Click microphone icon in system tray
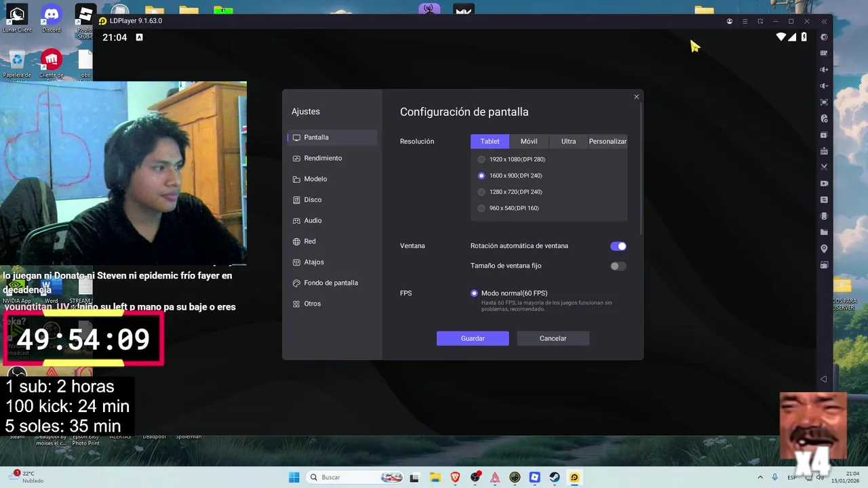Viewport: 868px width, 488px height. pyautogui.click(x=775, y=477)
